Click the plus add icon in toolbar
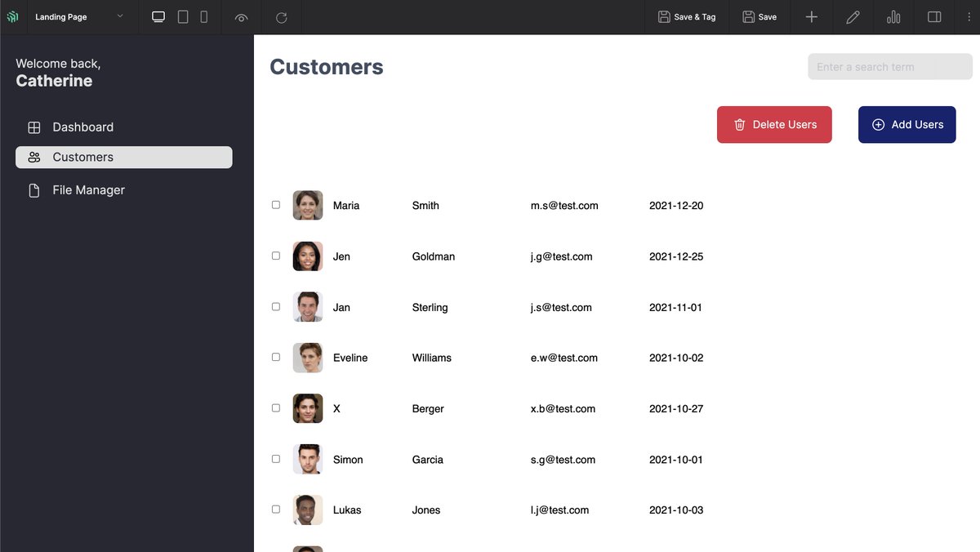 point(812,16)
